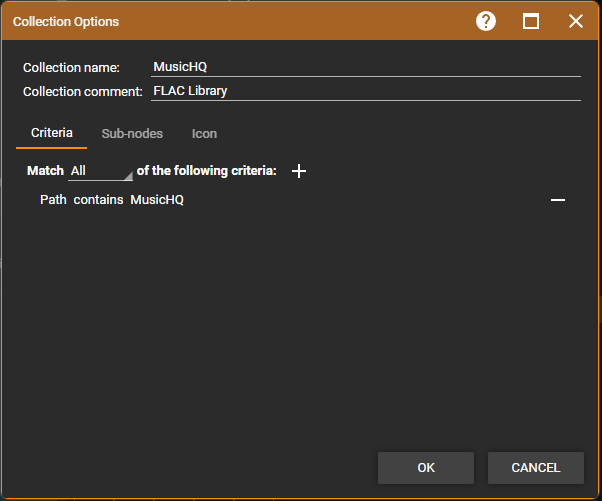Viewport: 602px width, 501px height.
Task: Add a new criteria row with plus icon
Action: 299,171
